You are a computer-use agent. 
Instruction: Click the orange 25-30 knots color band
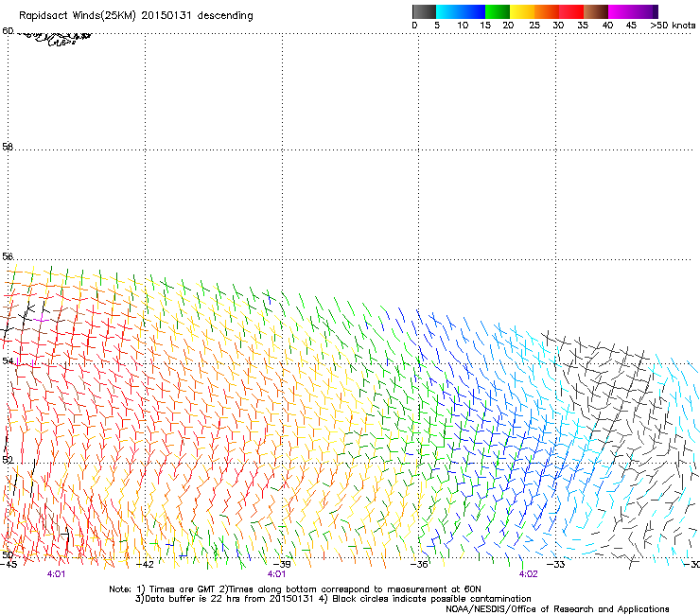pos(547,11)
